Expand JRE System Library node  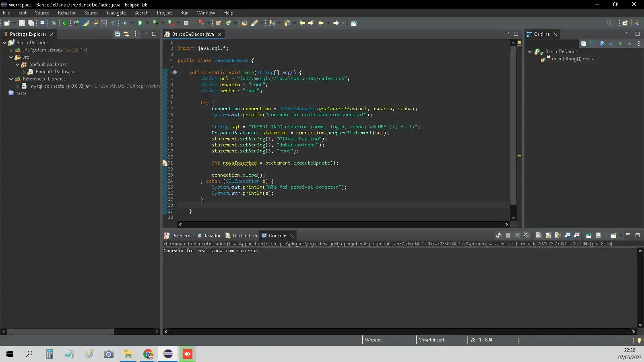(11, 50)
